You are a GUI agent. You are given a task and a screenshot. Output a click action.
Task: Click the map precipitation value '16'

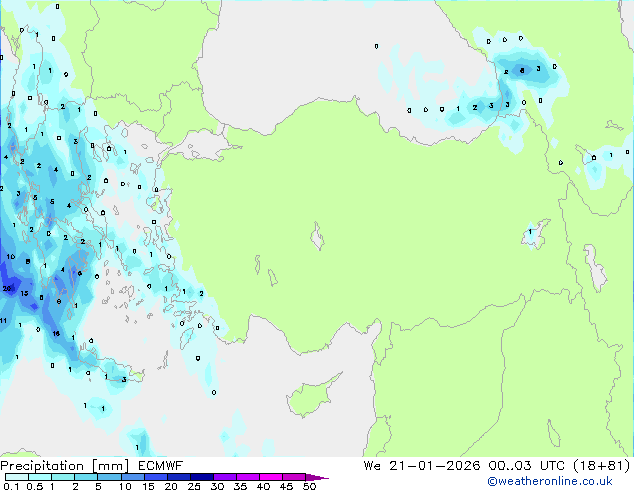coord(56,334)
